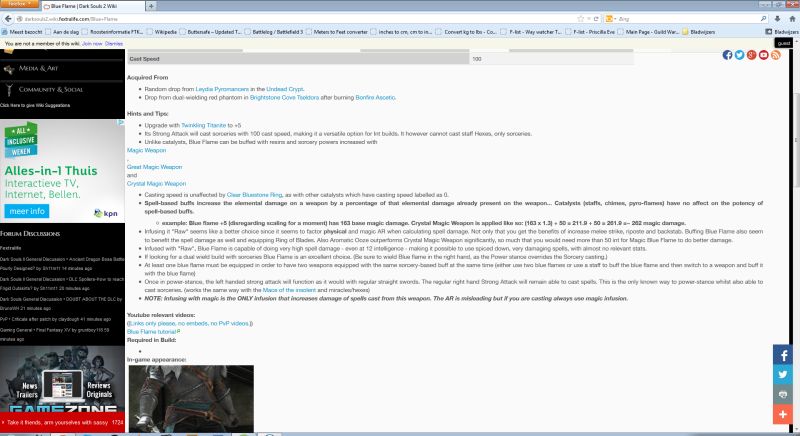Open the 'PvP Criticals after patch' forum thread
Viewport: 800px width, 436px height.
point(56,319)
